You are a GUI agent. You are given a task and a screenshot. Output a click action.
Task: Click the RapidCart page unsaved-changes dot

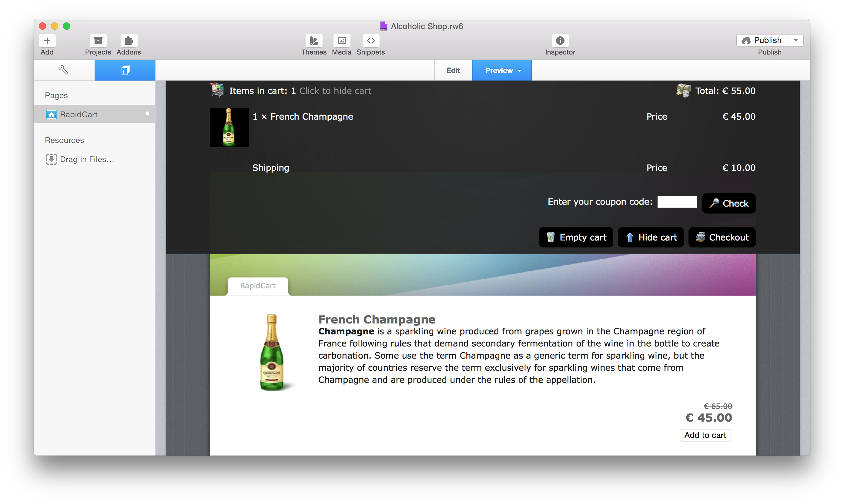(x=147, y=114)
